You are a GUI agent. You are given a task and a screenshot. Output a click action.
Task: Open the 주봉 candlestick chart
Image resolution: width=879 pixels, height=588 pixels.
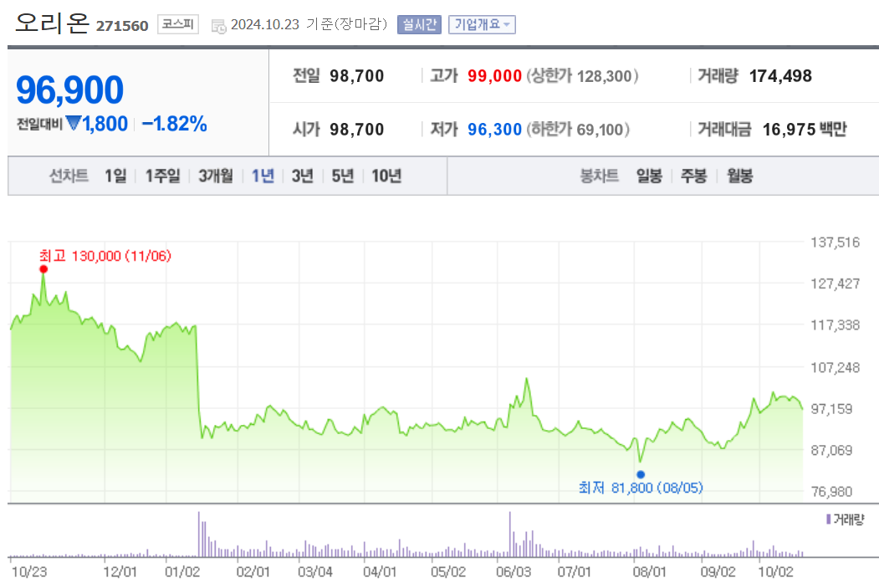(693, 176)
